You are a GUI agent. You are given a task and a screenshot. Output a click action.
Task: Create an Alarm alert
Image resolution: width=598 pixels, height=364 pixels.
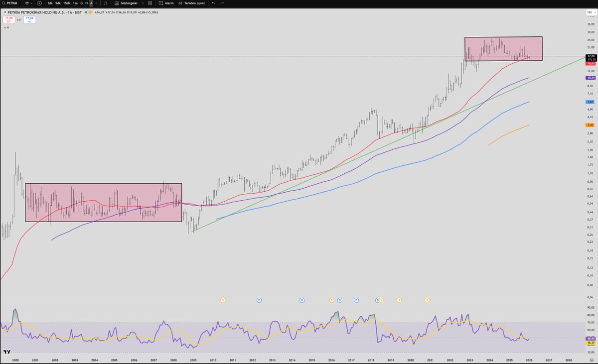click(166, 3)
